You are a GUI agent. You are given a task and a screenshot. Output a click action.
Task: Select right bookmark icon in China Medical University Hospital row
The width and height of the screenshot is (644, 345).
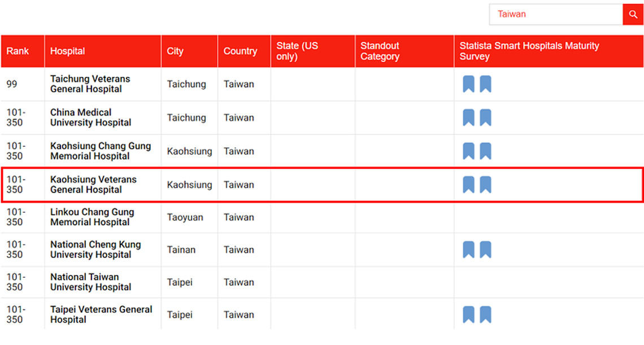[485, 117]
